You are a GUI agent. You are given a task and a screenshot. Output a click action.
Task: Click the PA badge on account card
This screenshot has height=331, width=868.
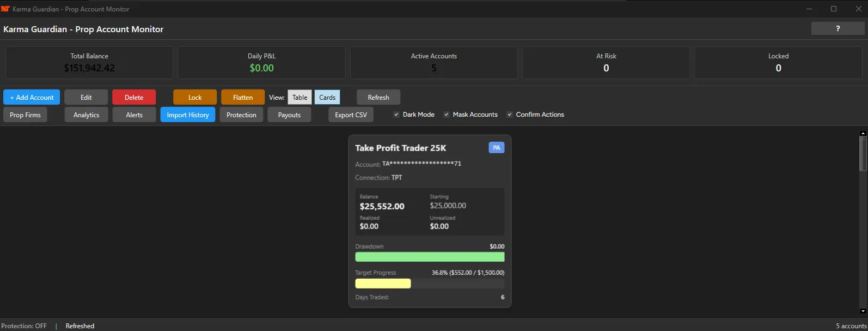pyautogui.click(x=497, y=148)
